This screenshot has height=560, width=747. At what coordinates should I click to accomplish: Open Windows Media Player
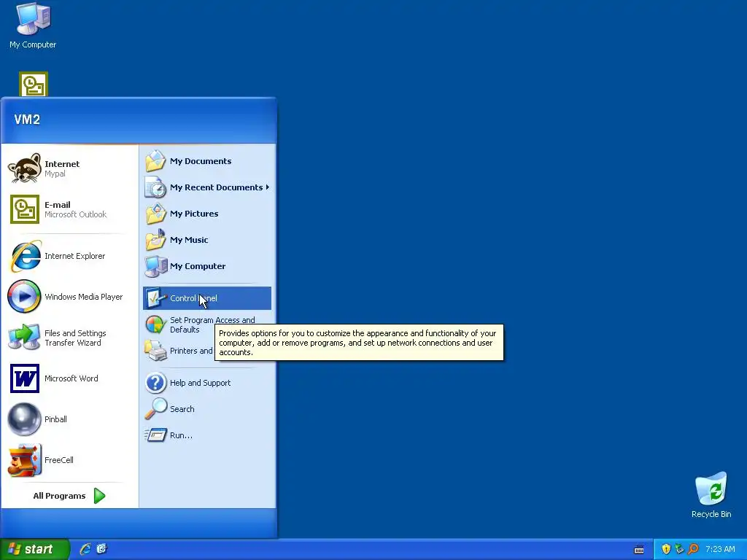pos(69,297)
